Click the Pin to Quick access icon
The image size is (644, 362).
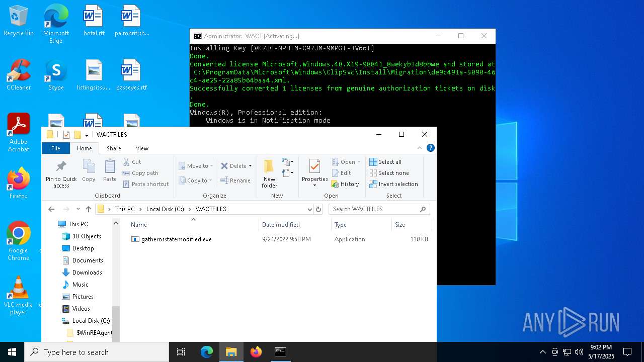(x=61, y=173)
